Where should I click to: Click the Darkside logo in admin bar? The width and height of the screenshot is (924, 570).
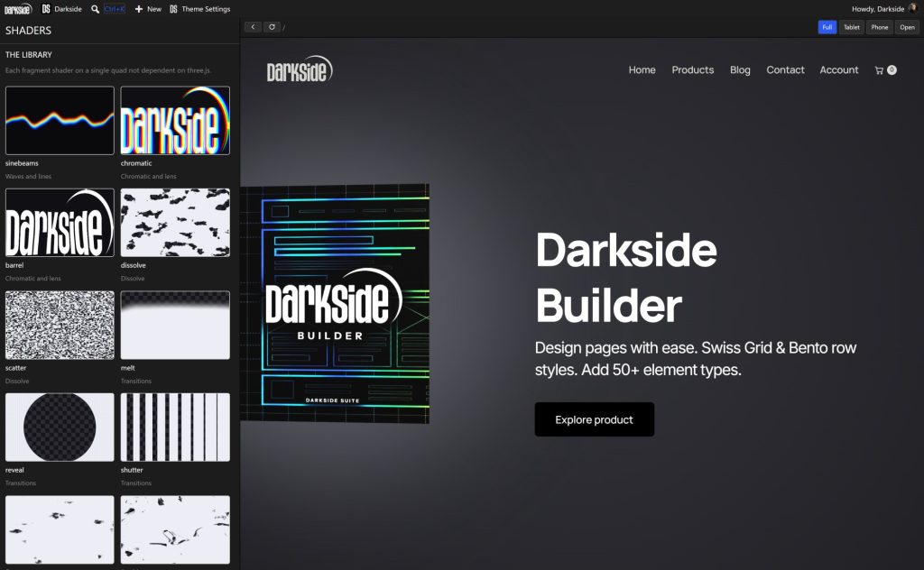[18, 9]
